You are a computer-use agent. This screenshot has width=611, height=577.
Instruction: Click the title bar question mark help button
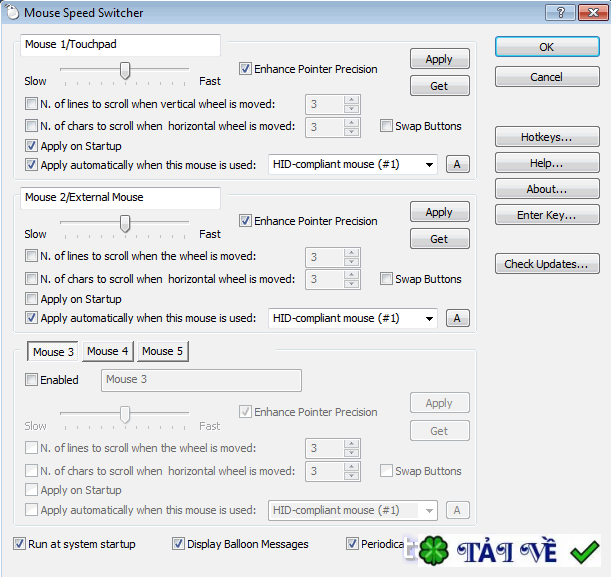[560, 12]
